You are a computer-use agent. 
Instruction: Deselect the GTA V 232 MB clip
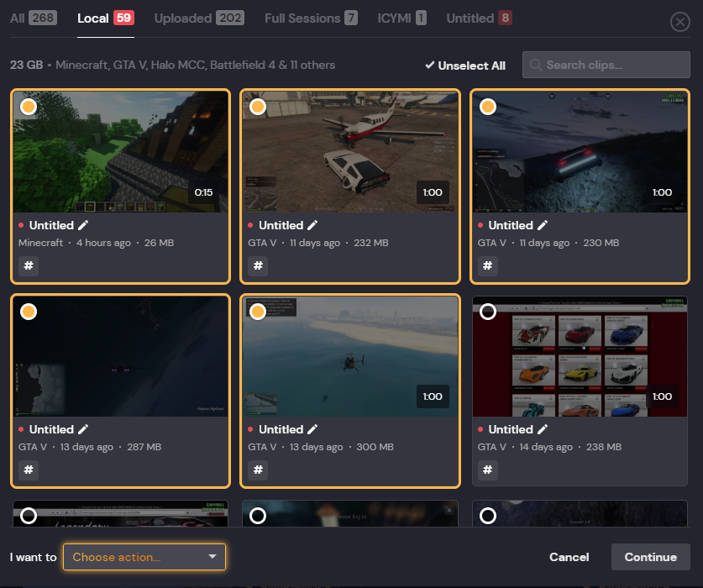pos(258,107)
